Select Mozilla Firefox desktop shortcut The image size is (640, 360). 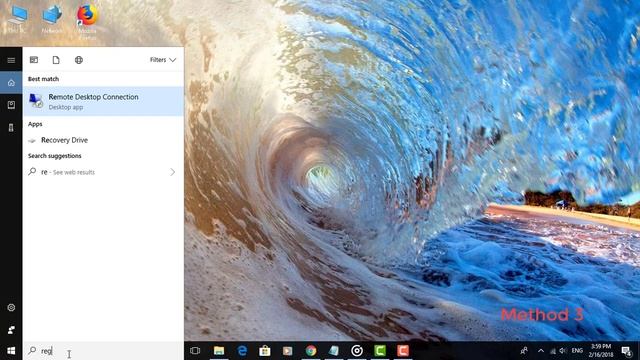[x=87, y=21]
